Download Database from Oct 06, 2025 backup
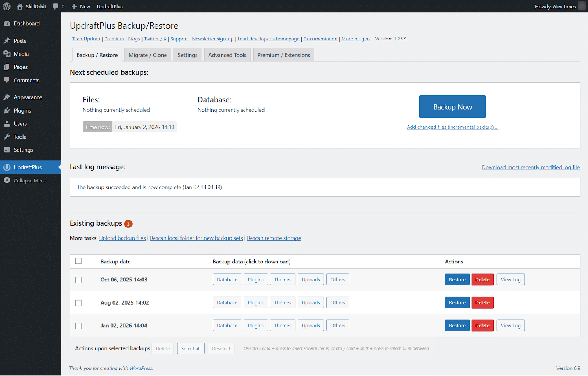588x376 pixels. click(x=227, y=280)
